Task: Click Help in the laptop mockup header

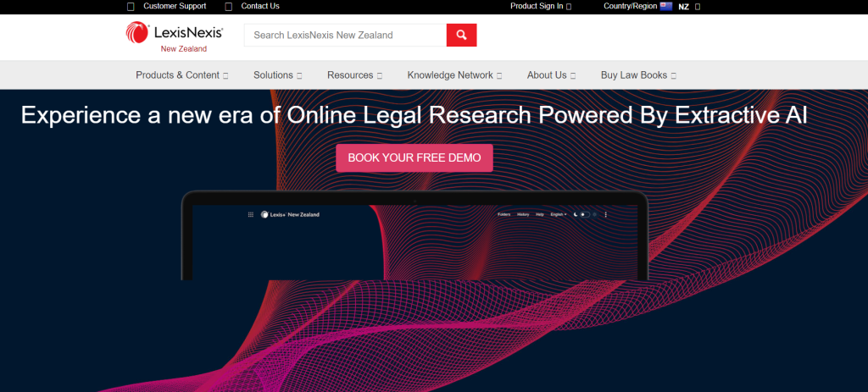Action: pyautogui.click(x=540, y=214)
